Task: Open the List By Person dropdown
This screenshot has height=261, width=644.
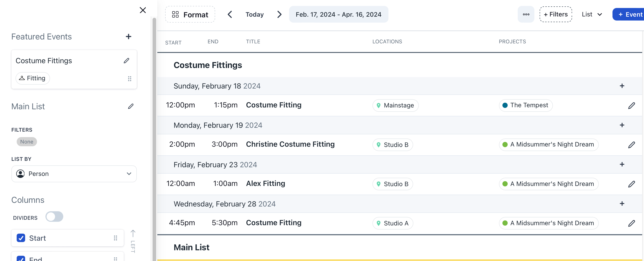Action: coord(74,174)
